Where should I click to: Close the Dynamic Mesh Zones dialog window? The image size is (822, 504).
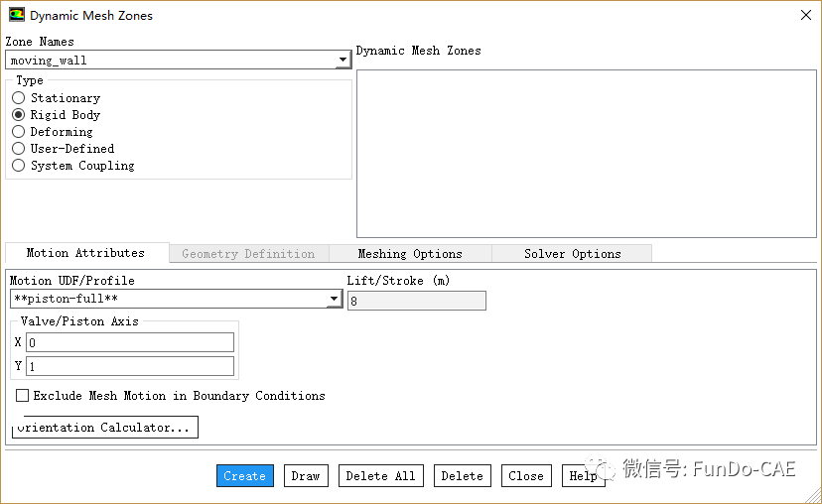pos(806,15)
